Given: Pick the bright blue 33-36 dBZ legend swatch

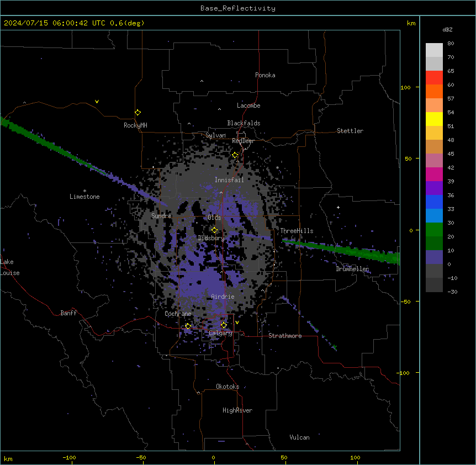Looking at the screenshot, I should [434, 202].
